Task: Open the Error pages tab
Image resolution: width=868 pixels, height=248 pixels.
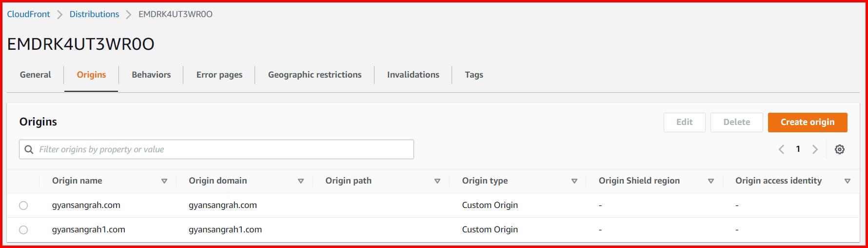Action: [219, 75]
